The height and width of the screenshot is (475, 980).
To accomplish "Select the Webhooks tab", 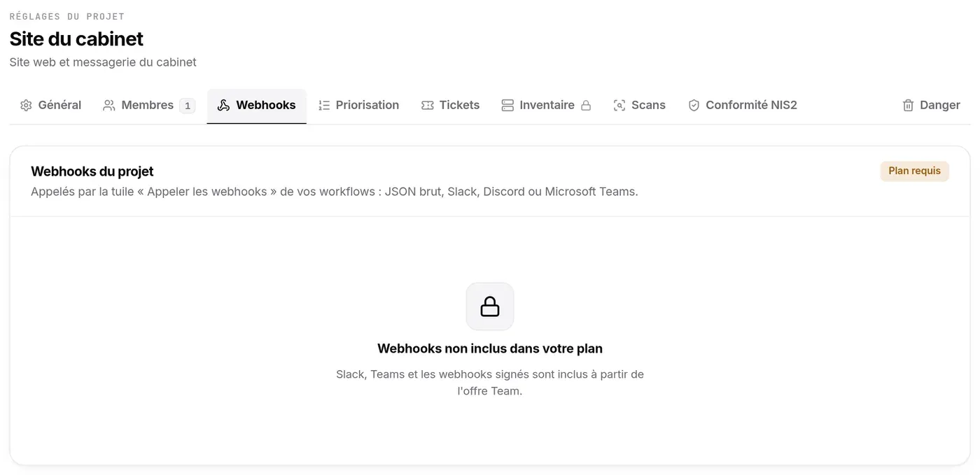I will click(x=257, y=106).
